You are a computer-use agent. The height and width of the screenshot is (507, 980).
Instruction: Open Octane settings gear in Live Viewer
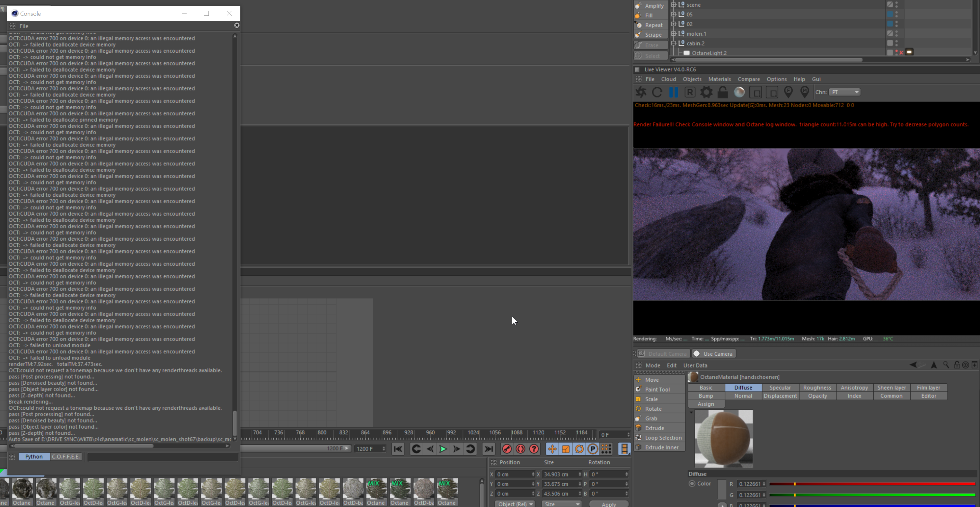point(706,92)
